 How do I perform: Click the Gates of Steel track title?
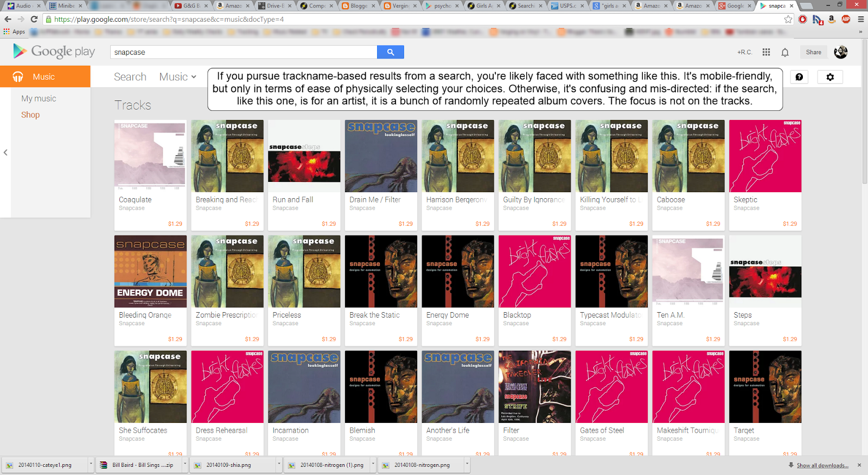coord(602,430)
